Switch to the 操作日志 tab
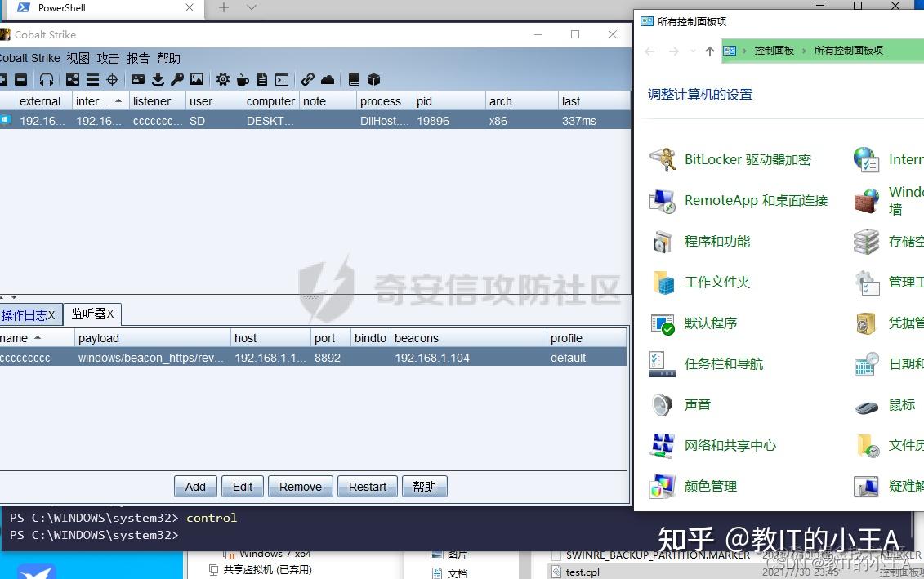 pos(25,314)
